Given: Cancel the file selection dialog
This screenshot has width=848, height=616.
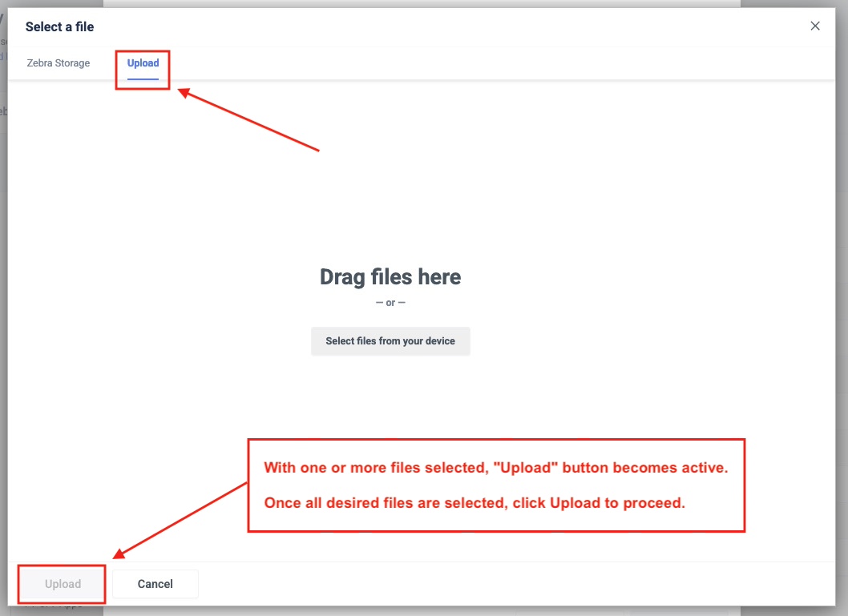Looking at the screenshot, I should click(155, 584).
